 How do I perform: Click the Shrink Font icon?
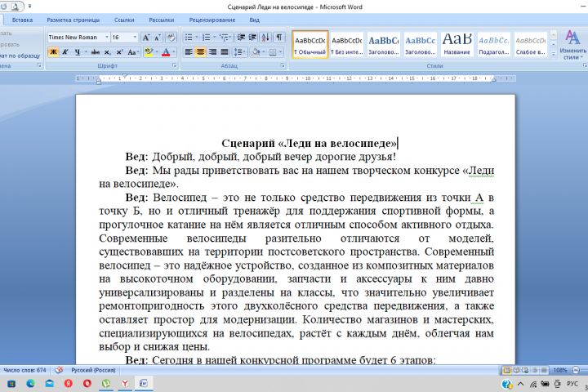[158, 37]
